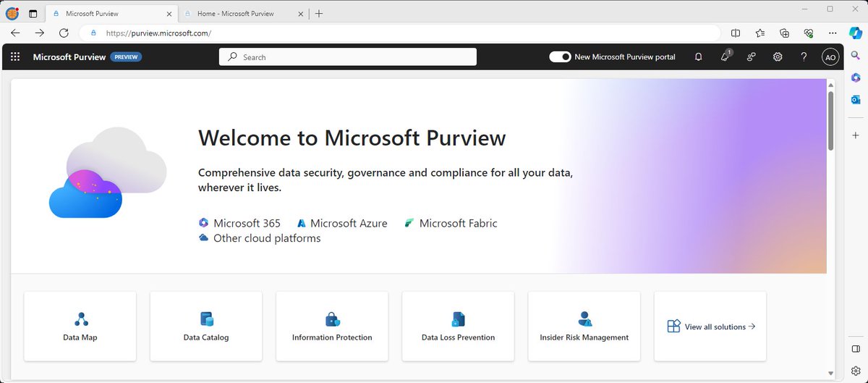Image resolution: width=868 pixels, height=383 pixels.
Task: Open the Data Map card
Action: tap(80, 326)
